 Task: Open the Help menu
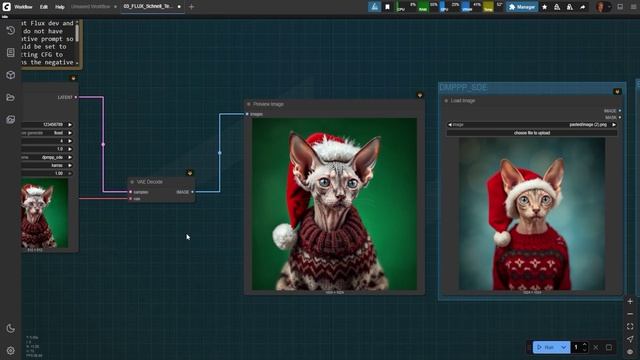point(60,7)
